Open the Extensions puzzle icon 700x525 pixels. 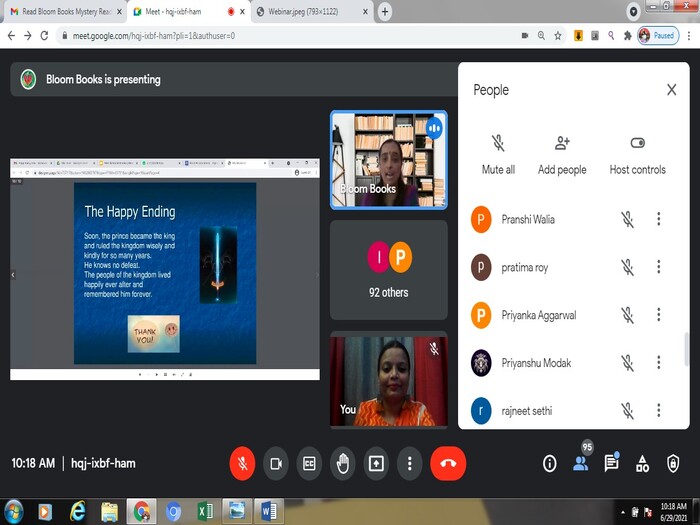628,36
